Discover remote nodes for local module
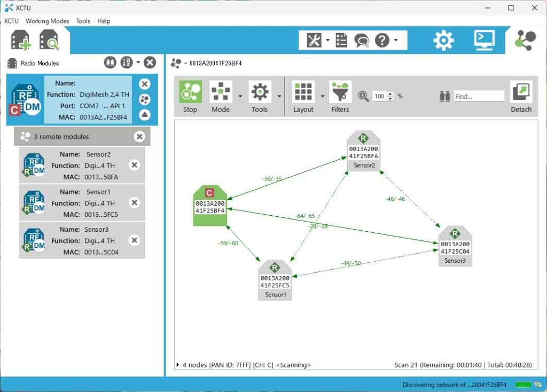The height and width of the screenshot is (392, 547). [x=144, y=99]
